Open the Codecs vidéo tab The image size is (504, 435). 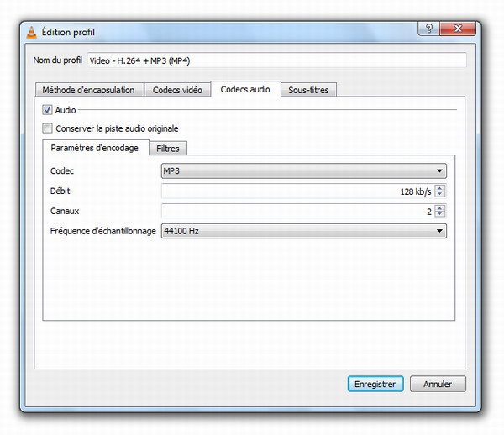point(177,90)
